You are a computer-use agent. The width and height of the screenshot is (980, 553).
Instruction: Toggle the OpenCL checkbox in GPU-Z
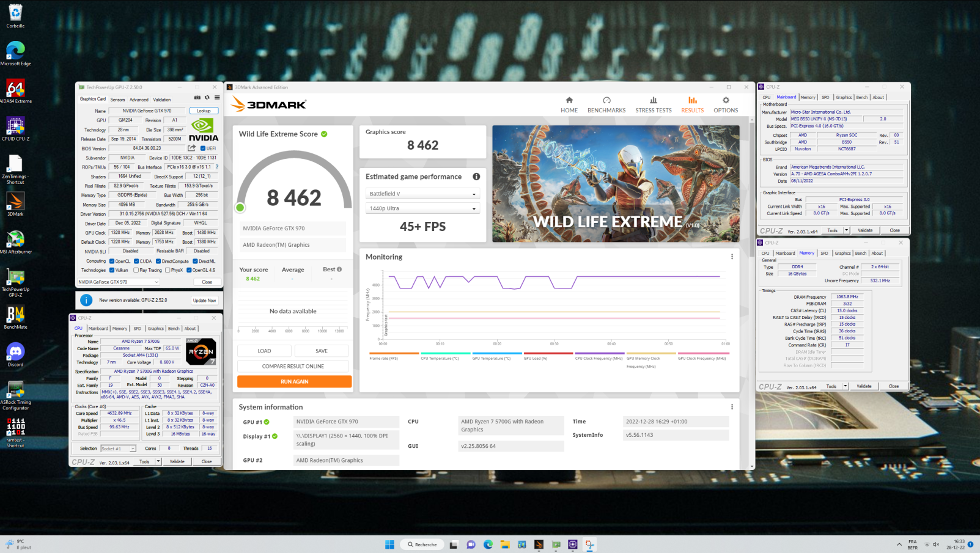(112, 262)
